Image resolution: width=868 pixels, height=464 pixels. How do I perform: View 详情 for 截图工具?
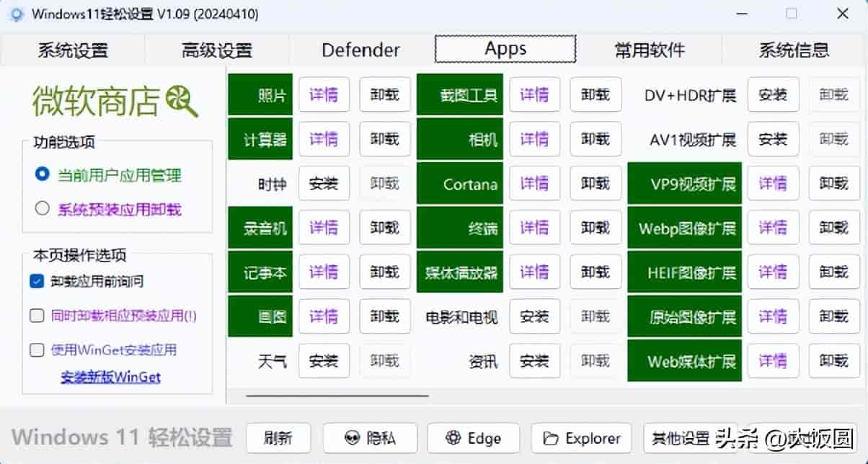coord(534,94)
